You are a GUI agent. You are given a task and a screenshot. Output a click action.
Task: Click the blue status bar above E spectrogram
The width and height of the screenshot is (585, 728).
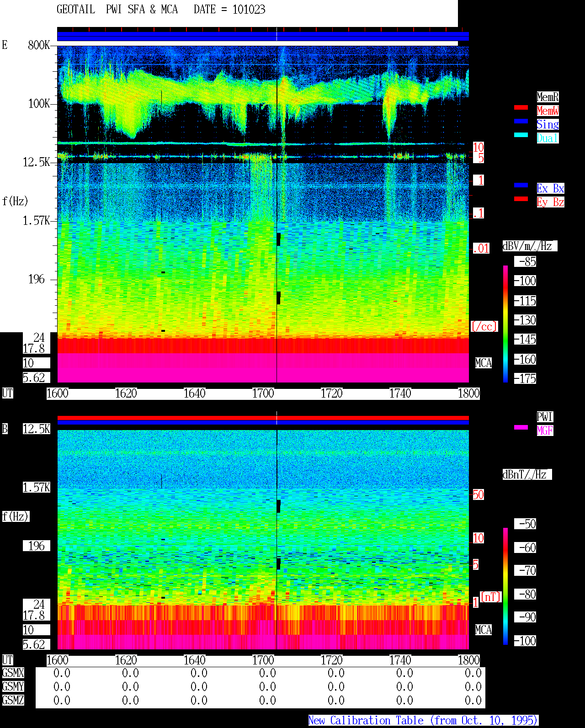(263, 36)
